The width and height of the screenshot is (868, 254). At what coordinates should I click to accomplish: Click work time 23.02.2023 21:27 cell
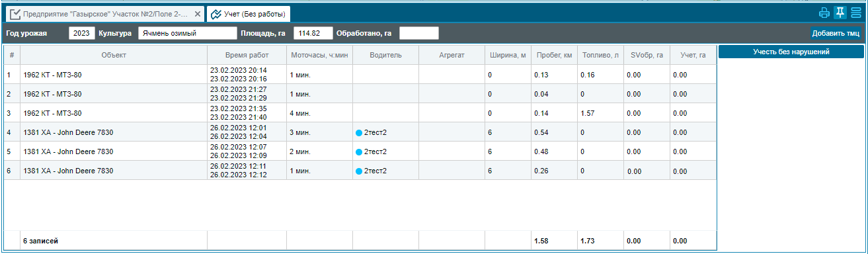247,94
